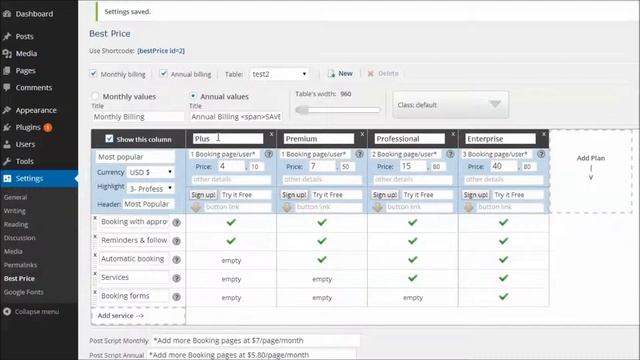Open the General settings submenu

tap(16, 197)
